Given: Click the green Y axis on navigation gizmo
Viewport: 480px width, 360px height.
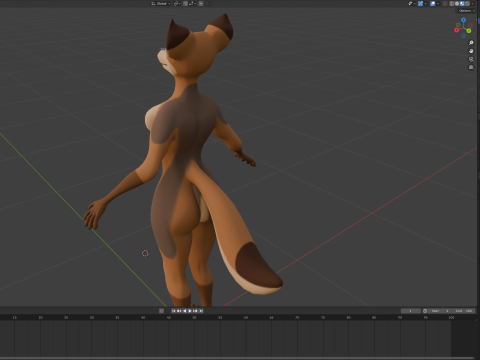Looking at the screenshot, I should coord(469,31).
